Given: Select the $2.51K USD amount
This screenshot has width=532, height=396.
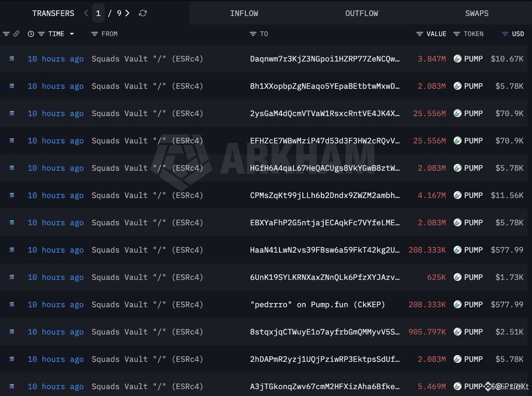Looking at the screenshot, I should pyautogui.click(x=509, y=332).
